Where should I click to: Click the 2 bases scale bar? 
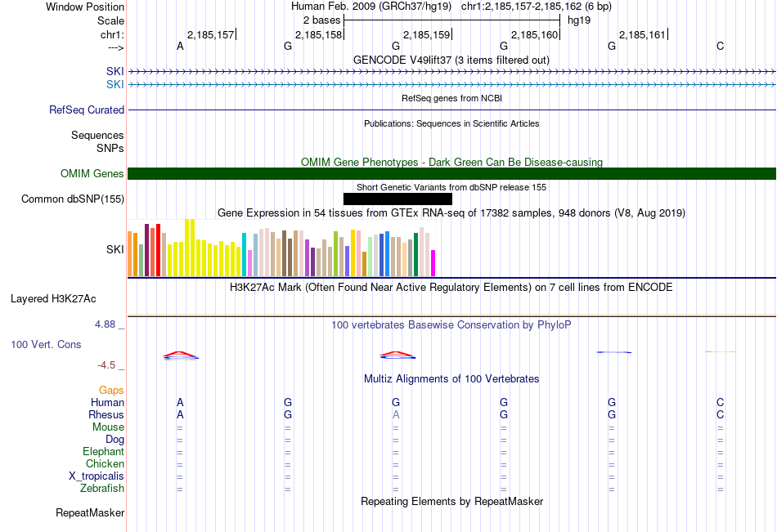[452, 20]
